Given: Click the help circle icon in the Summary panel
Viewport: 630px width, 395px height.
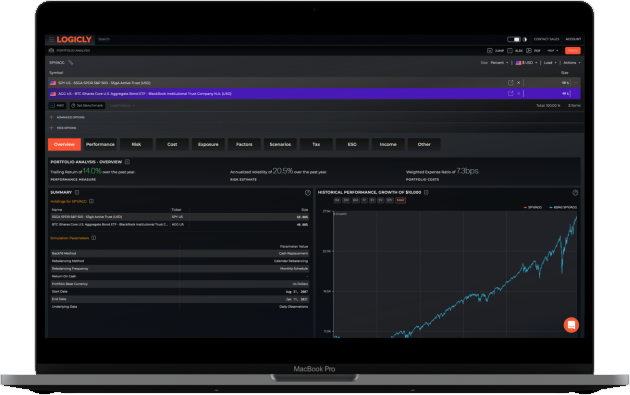Looking at the screenshot, I should 308,193.
